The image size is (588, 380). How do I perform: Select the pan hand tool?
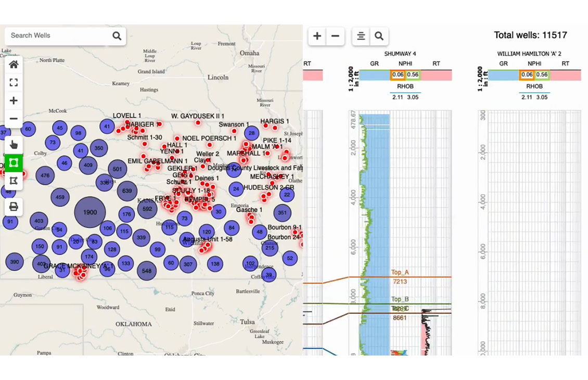pos(14,145)
